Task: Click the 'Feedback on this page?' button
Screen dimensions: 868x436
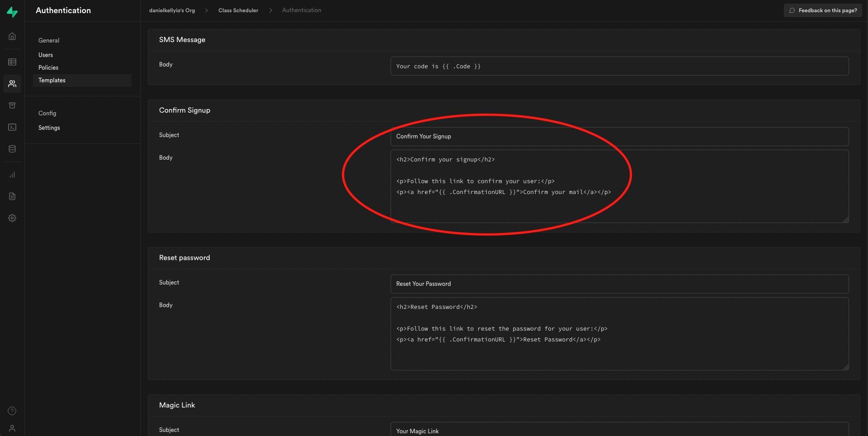Action: [822, 10]
